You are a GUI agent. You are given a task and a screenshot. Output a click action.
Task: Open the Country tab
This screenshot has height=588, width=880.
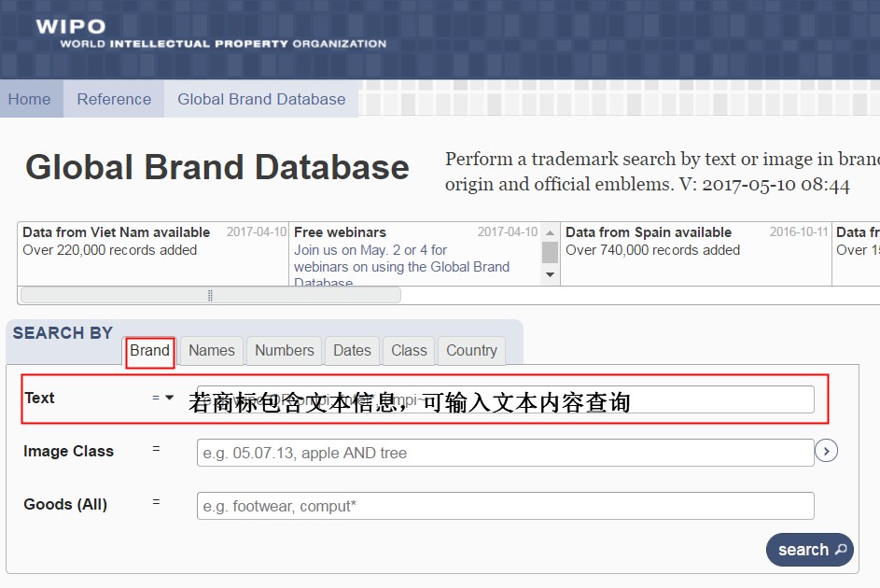(x=471, y=351)
